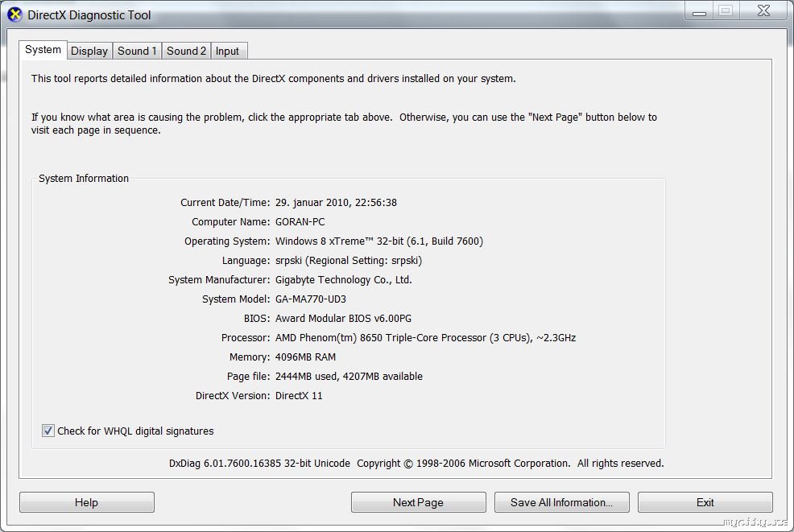Click the computer name GORAN-PC
The width and height of the screenshot is (794, 532).
tap(300, 221)
